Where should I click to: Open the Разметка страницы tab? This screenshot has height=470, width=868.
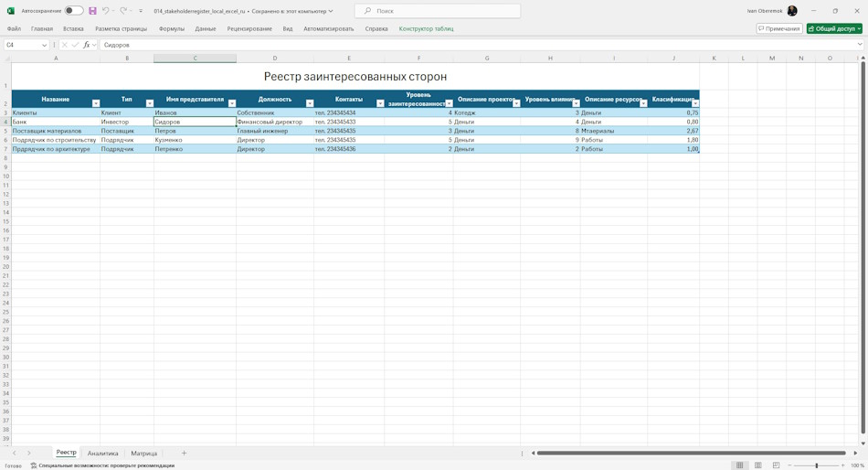(122, 29)
